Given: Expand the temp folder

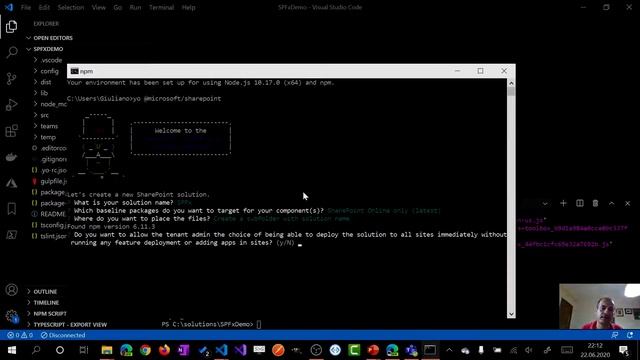Looking at the screenshot, I should pyautogui.click(x=46, y=137).
